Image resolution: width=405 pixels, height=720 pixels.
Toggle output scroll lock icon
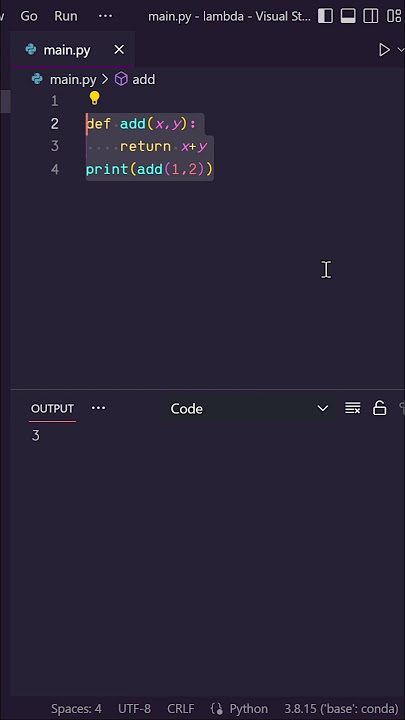pos(379,408)
